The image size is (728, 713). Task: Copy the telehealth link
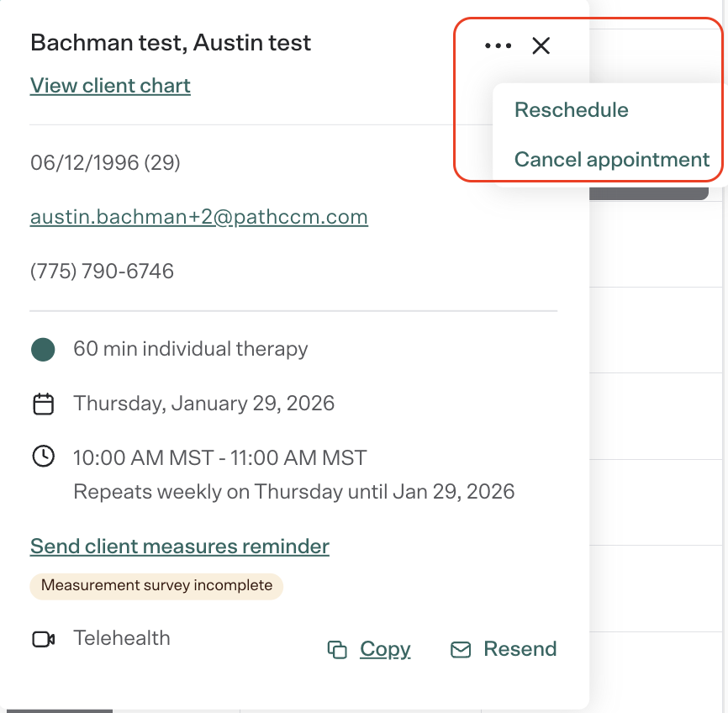(x=385, y=649)
